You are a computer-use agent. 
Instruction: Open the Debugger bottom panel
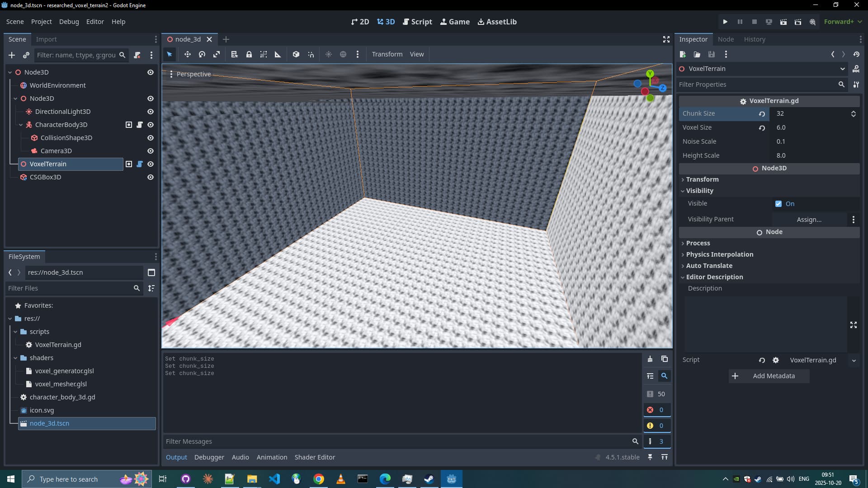click(209, 457)
